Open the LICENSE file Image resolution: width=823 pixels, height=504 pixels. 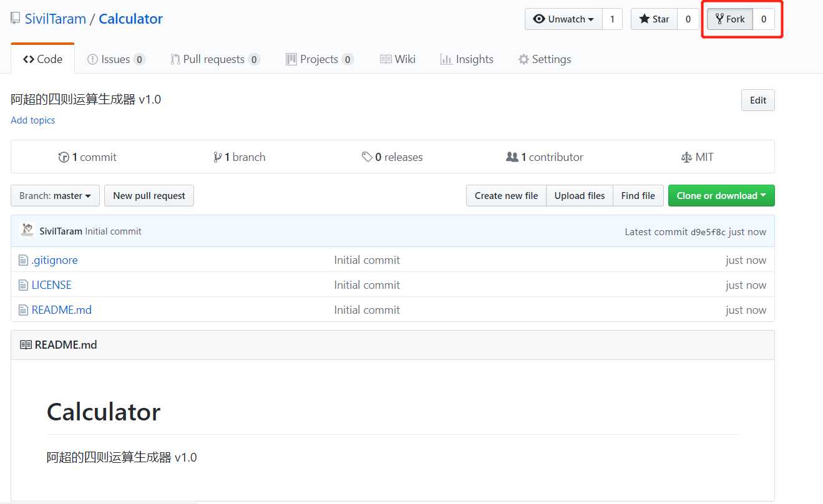point(52,285)
